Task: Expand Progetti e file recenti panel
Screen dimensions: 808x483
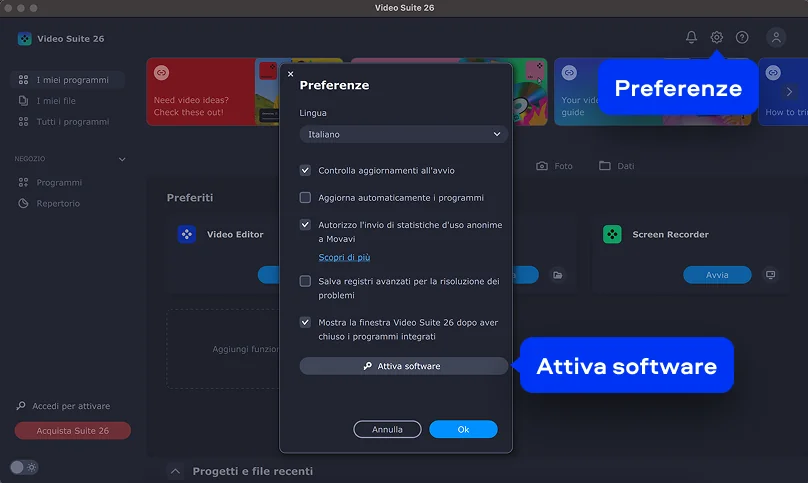Action: (x=175, y=471)
